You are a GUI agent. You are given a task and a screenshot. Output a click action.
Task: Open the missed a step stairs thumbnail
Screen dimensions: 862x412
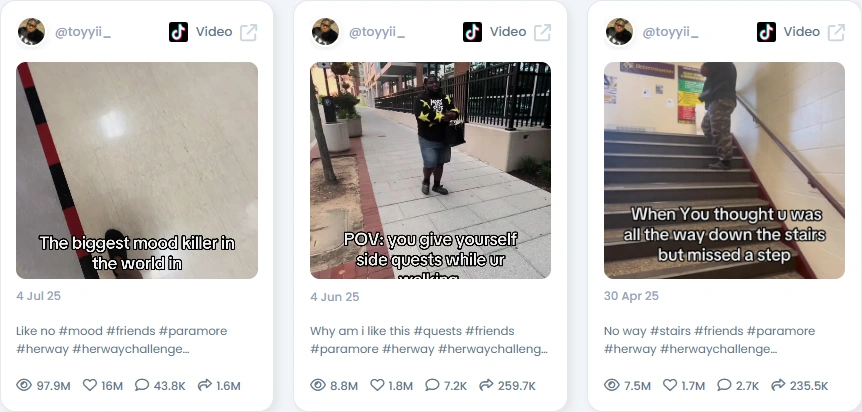click(724, 171)
